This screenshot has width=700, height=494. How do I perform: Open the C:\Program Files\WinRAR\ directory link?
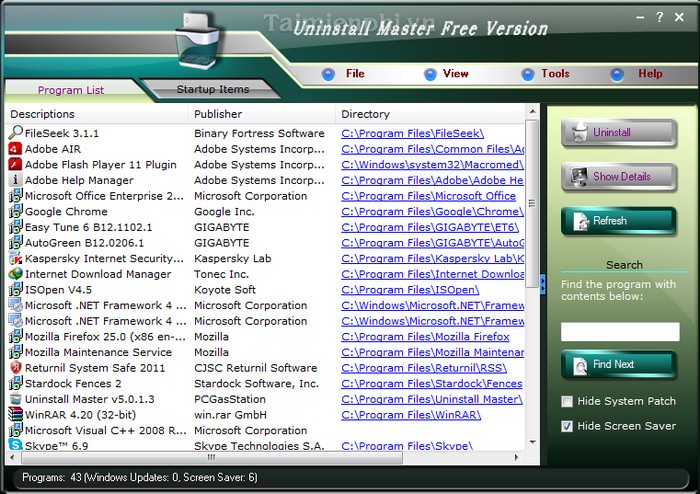(x=411, y=415)
